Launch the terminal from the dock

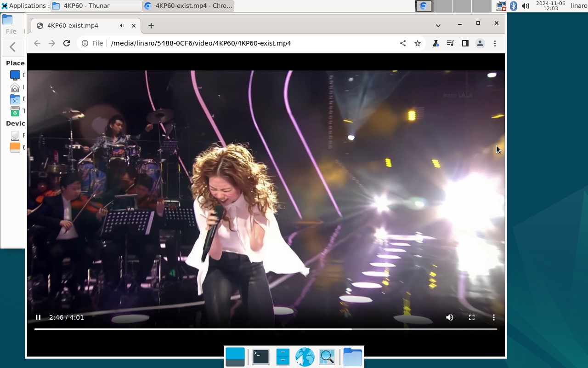pyautogui.click(x=260, y=356)
